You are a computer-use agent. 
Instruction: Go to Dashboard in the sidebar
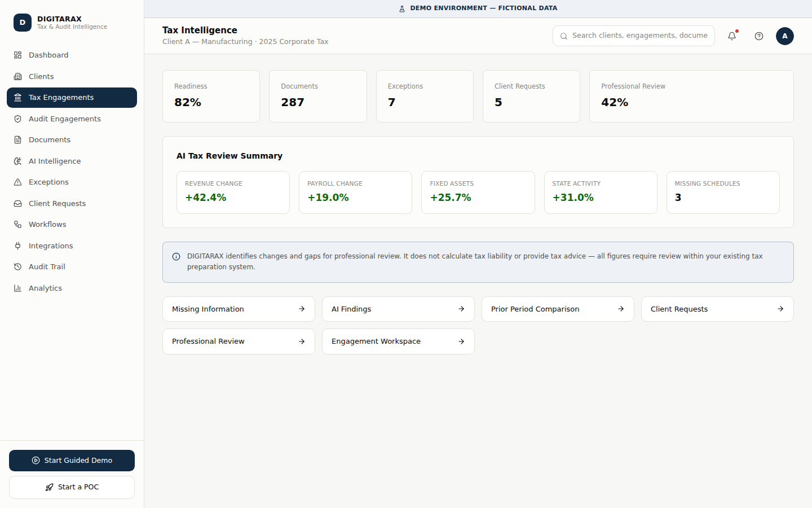[72, 55]
